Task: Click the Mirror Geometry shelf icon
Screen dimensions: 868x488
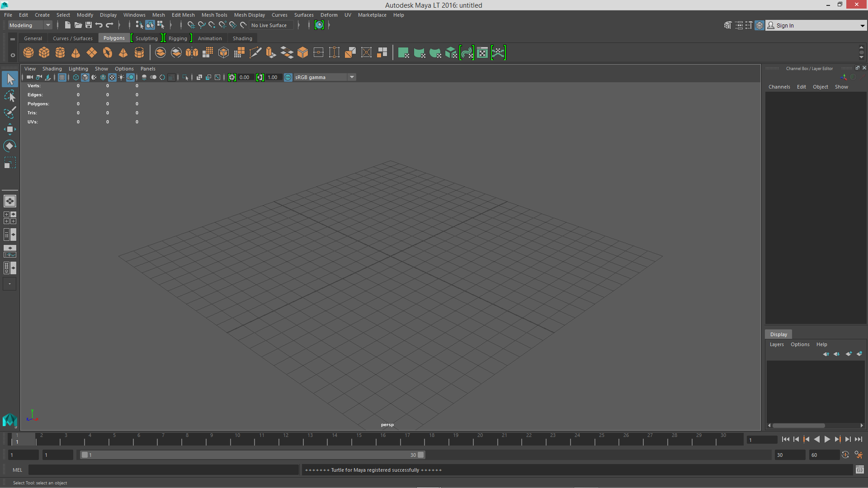Action: click(192, 53)
